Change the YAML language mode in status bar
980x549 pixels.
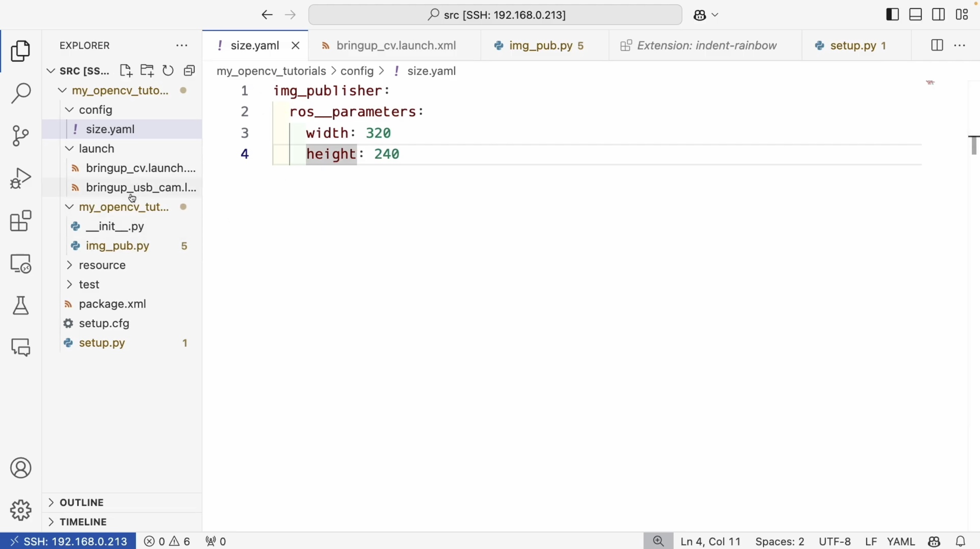900,541
